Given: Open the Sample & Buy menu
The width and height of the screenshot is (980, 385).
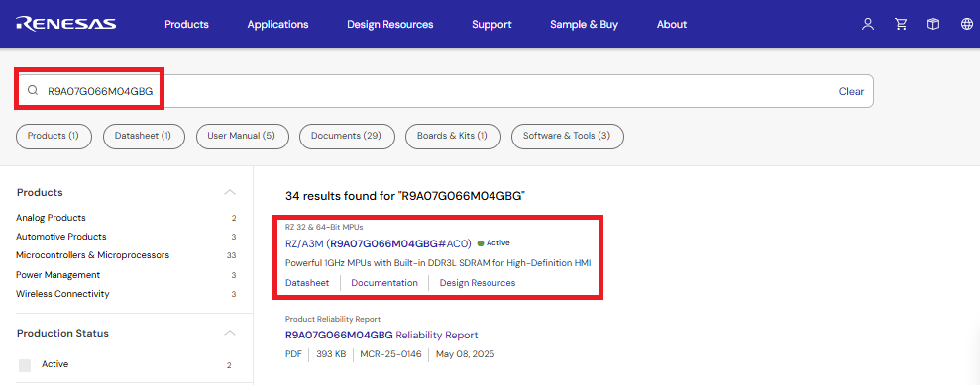Looking at the screenshot, I should 584,25.
